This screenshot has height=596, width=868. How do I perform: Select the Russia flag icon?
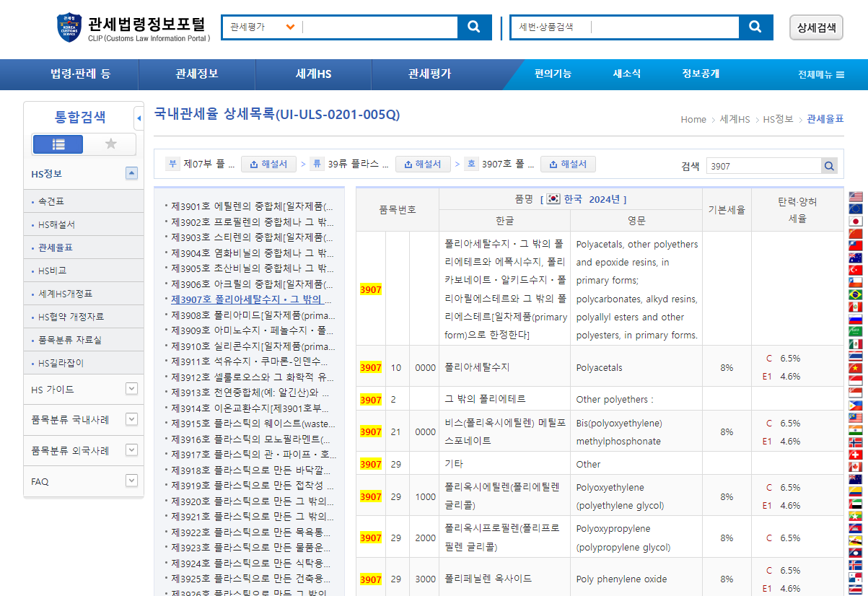(856, 319)
